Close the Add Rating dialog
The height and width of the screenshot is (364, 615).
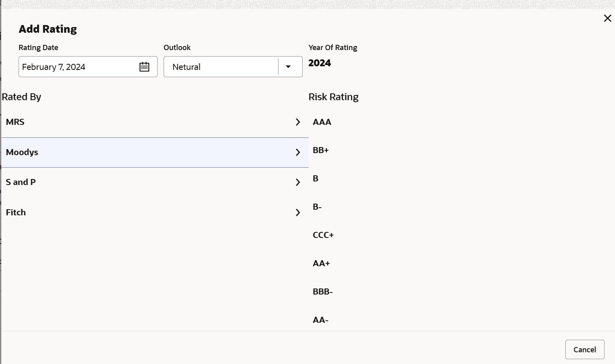pyautogui.click(x=607, y=18)
